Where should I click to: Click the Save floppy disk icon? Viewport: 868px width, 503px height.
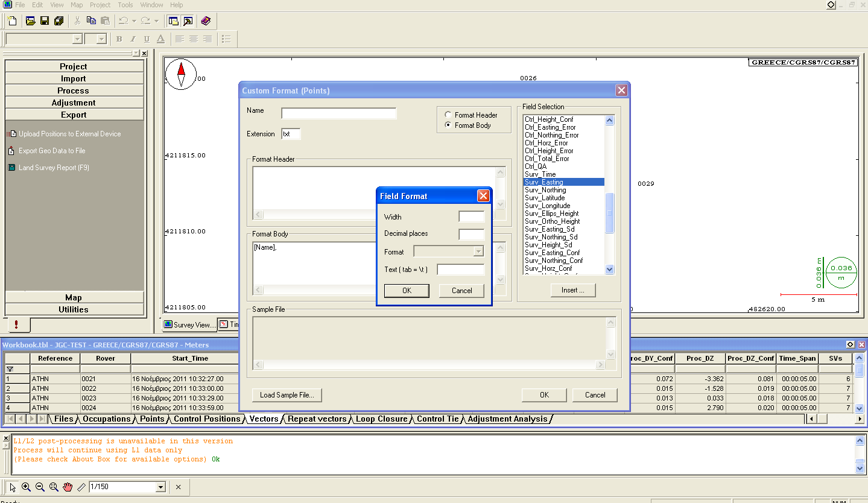[45, 21]
